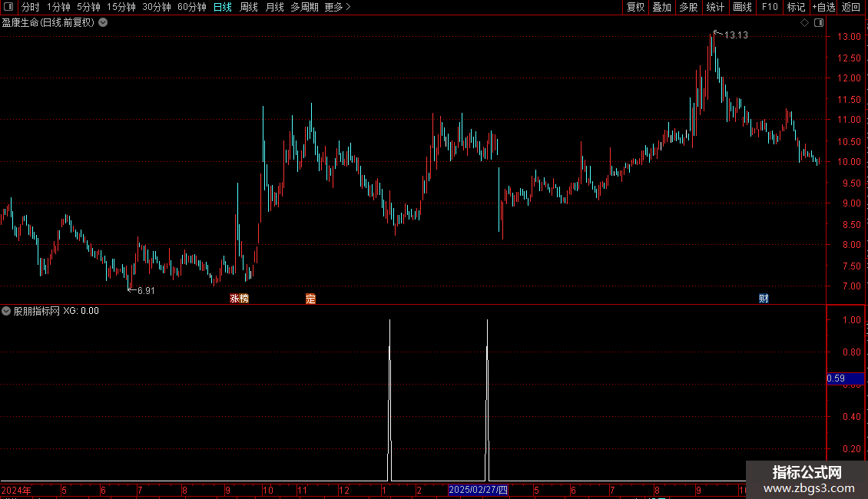Click the 2024年 label on time axis
868x499 pixels.
point(16,490)
